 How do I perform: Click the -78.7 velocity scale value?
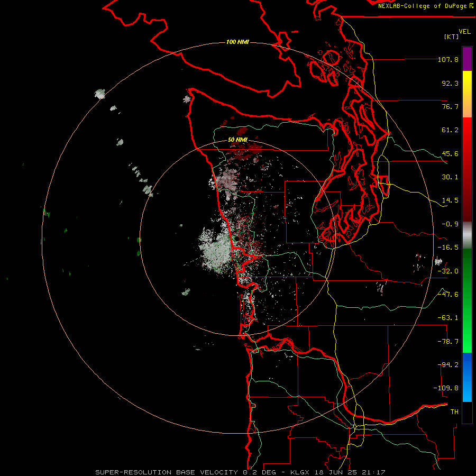[x=448, y=342]
